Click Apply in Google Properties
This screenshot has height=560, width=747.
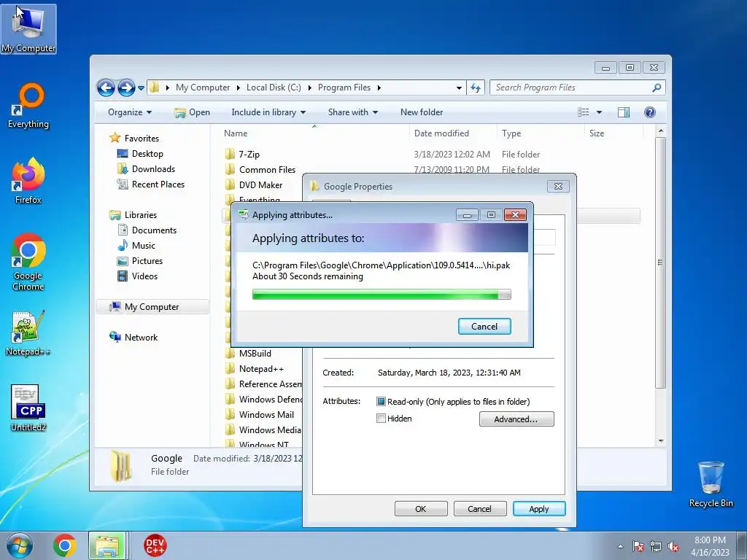click(539, 508)
